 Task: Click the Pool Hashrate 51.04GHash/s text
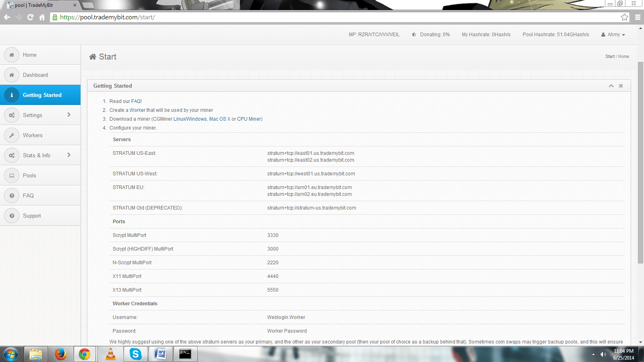pyautogui.click(x=556, y=35)
